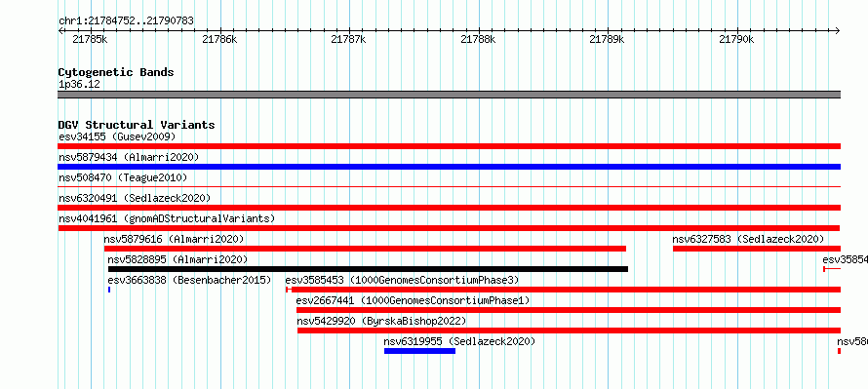Image resolution: width=868 pixels, height=389 pixels.
Task: Select the blue nsv6319955 variant bar
Action: click(x=419, y=351)
